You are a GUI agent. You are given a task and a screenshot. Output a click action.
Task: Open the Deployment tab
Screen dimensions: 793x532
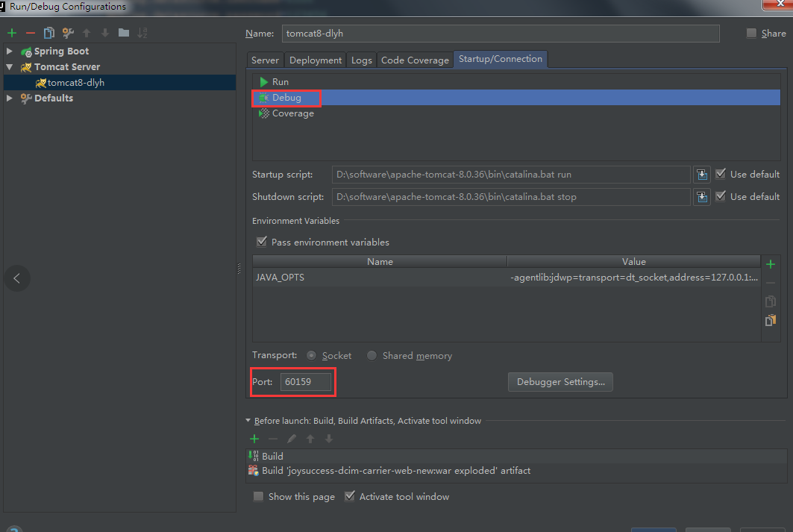pos(316,60)
